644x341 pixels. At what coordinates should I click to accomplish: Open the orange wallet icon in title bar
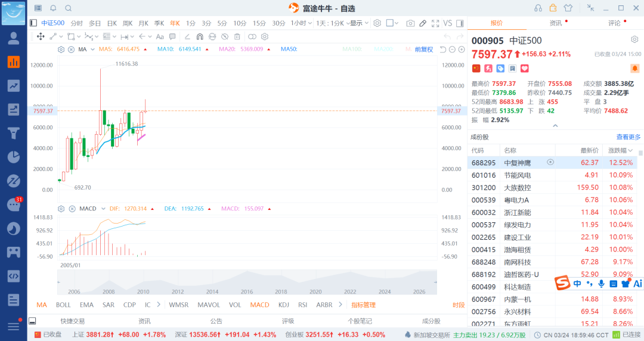(553, 8)
